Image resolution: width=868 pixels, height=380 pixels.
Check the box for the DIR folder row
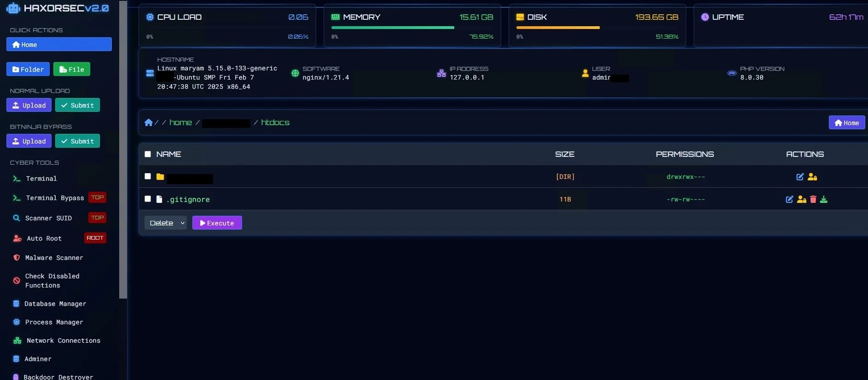tap(148, 176)
